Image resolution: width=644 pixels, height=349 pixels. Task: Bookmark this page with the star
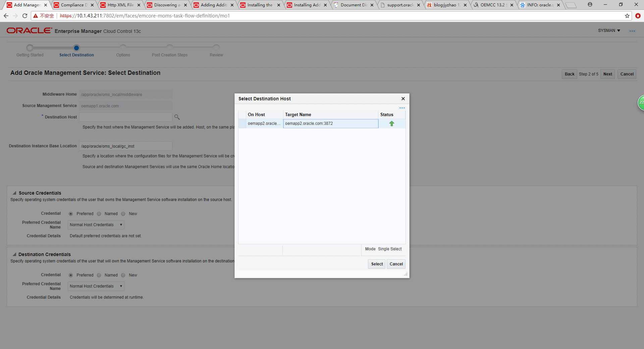coord(627,16)
